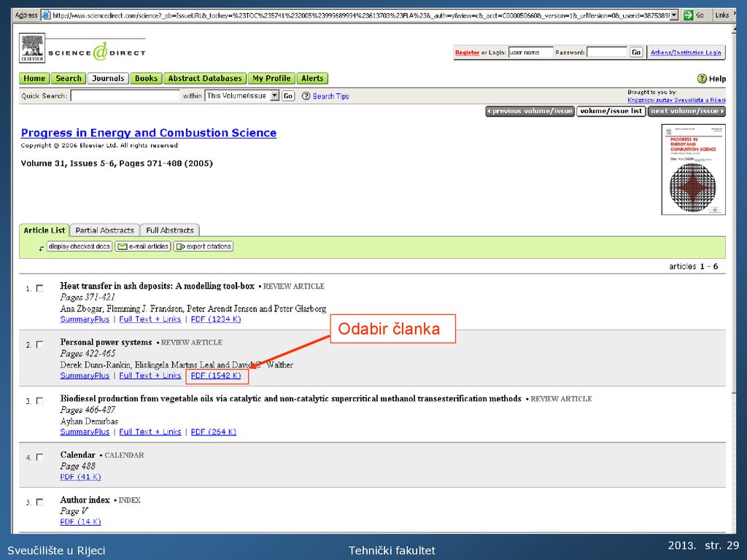The width and height of the screenshot is (747, 560).
Task: Check the box for Personal power systems
Action: pyautogui.click(x=39, y=344)
